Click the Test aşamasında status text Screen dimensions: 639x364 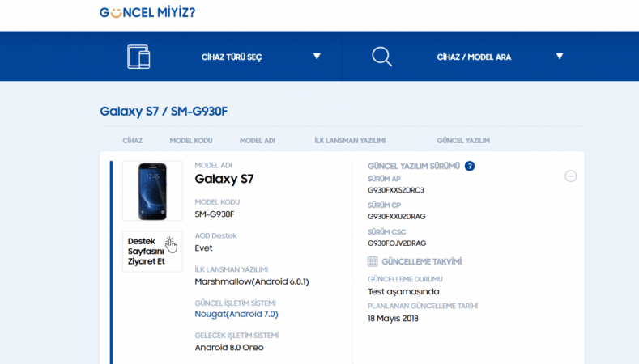403,291
